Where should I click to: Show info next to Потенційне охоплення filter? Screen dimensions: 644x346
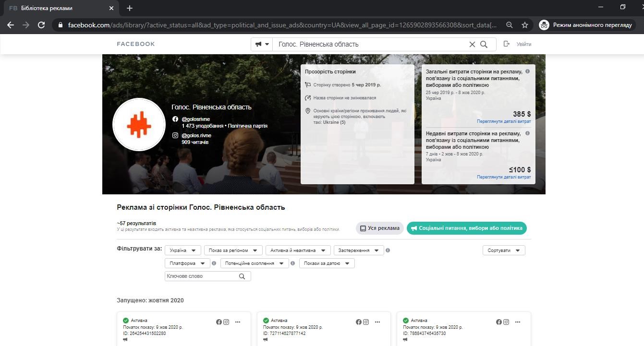coord(293,263)
